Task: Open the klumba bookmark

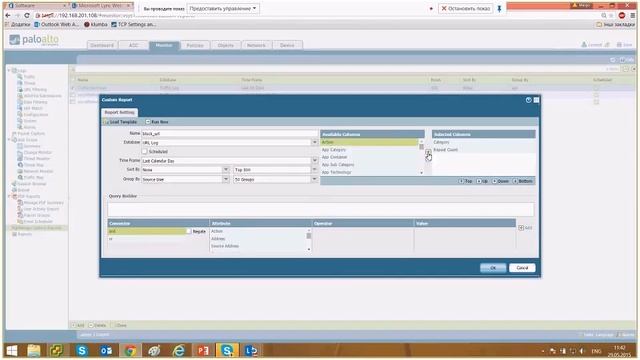Action: tap(96, 24)
